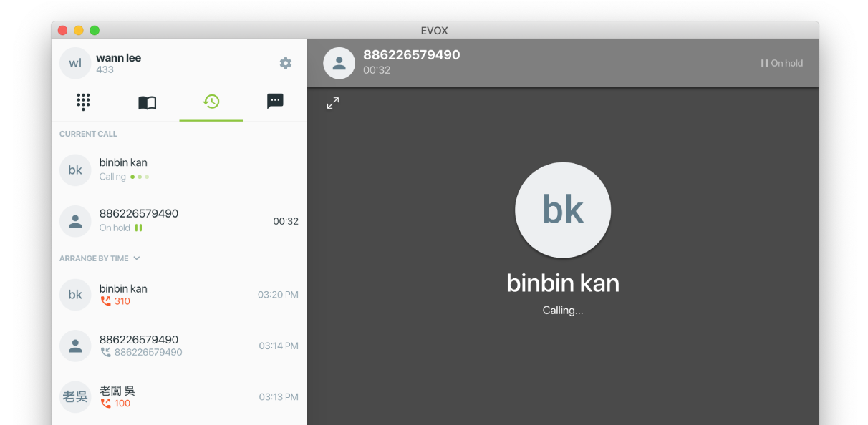This screenshot has height=425, width=868.
Task: Select the call history tab
Action: 211,102
